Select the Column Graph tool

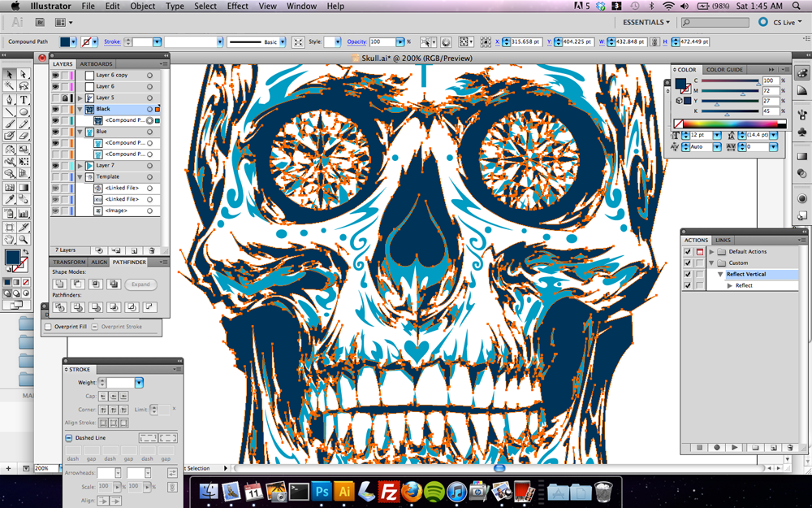coord(24,214)
